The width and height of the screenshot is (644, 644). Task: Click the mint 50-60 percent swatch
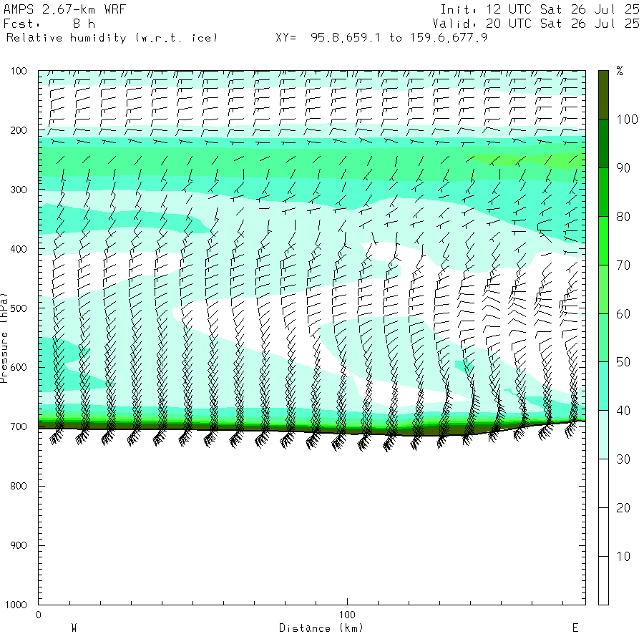(x=603, y=338)
